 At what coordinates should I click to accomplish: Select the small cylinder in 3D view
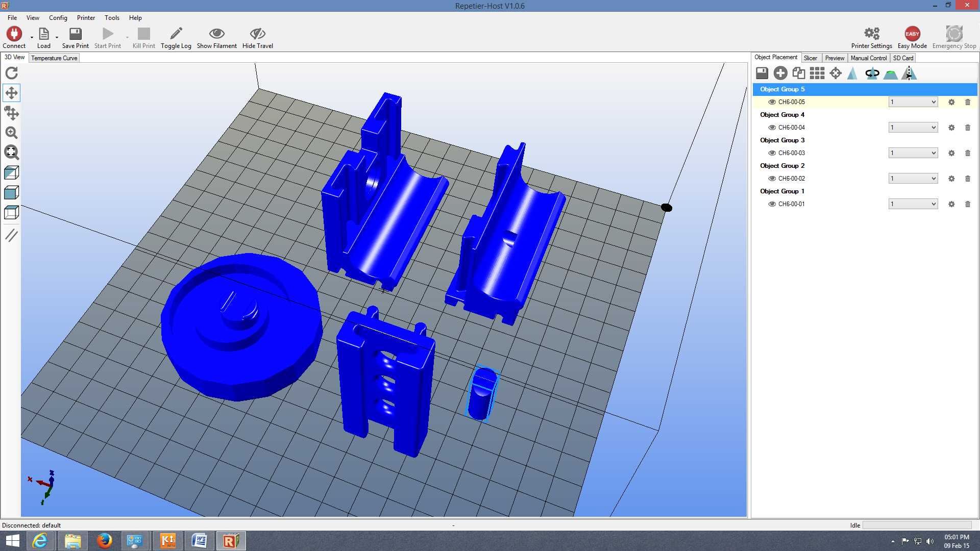(x=481, y=393)
